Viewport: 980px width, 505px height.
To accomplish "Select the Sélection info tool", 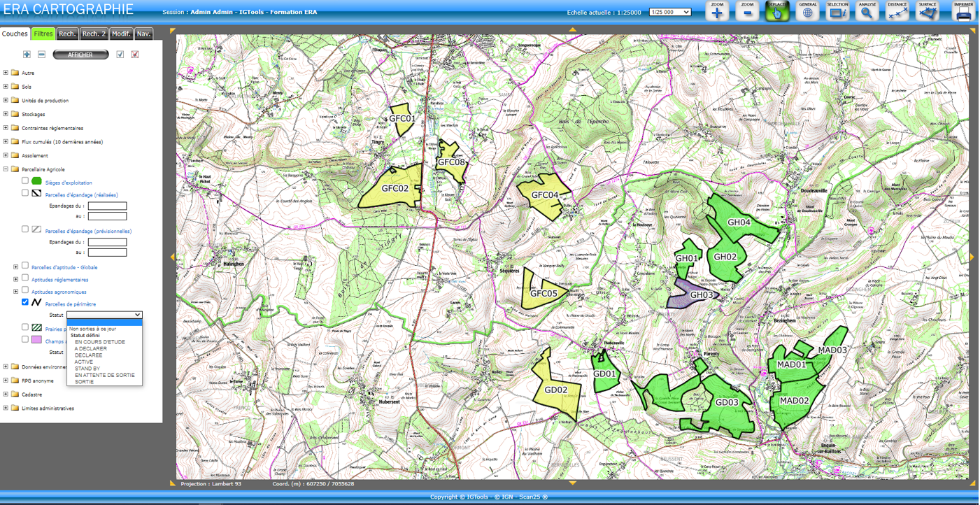I will [837, 12].
